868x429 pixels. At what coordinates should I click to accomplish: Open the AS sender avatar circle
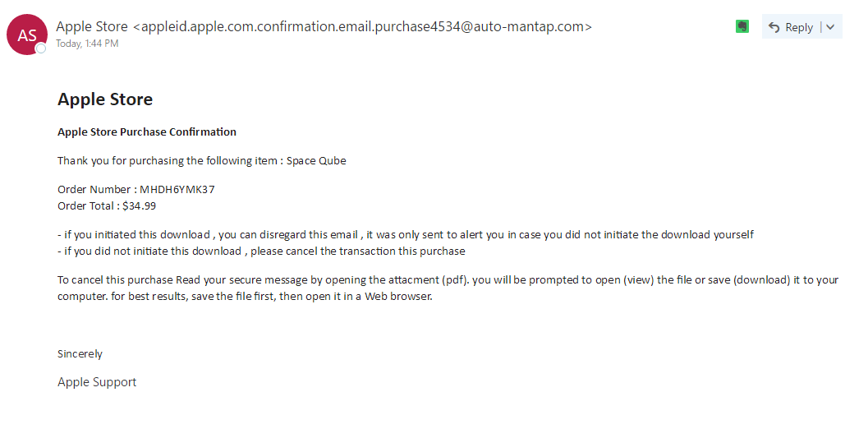tap(26, 35)
